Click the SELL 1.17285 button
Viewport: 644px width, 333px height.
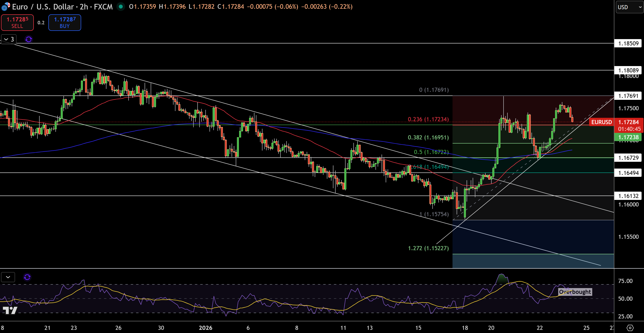pyautogui.click(x=17, y=23)
